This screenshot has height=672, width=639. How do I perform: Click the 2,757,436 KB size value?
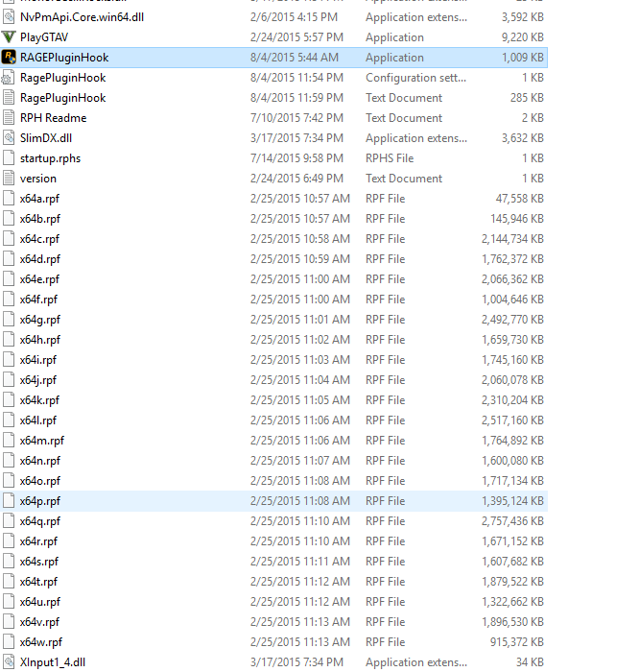click(512, 521)
